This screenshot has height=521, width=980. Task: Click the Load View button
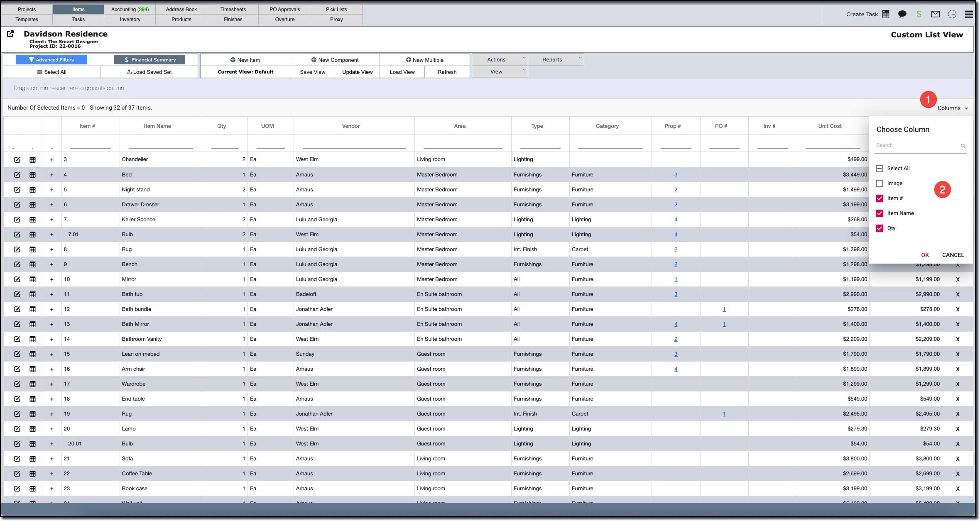click(402, 72)
